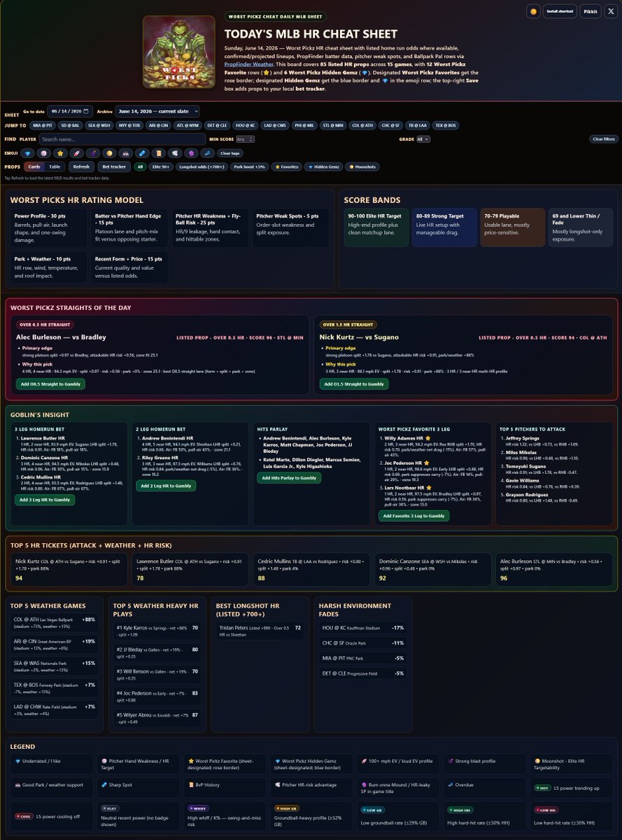
Task: Filter by the scroll BvP History emoji
Action: (158, 153)
